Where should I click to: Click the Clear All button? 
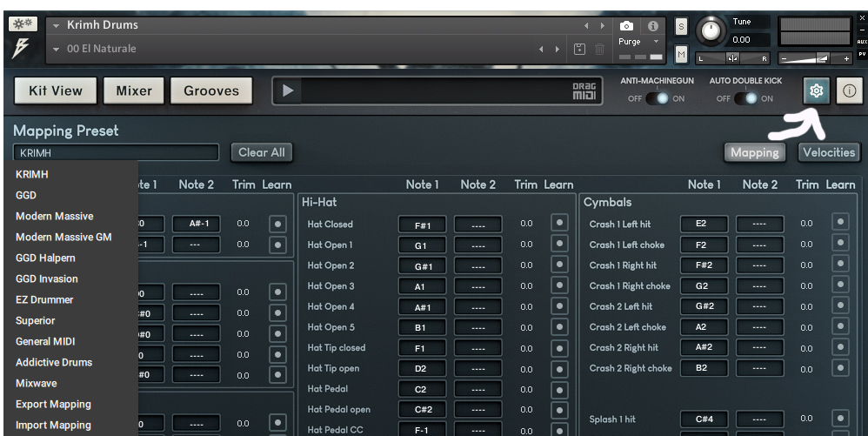[x=262, y=152]
